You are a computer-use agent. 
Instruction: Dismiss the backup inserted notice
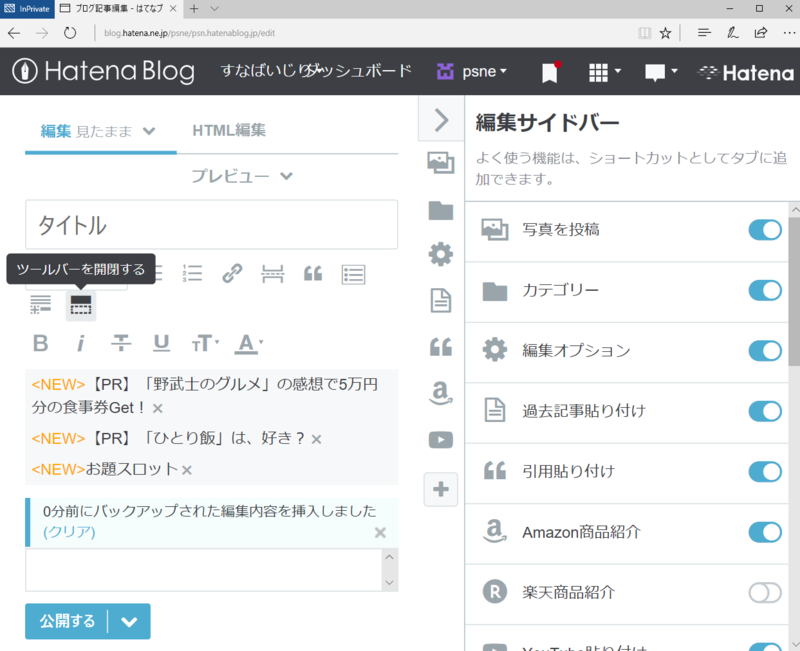pyautogui.click(x=380, y=533)
